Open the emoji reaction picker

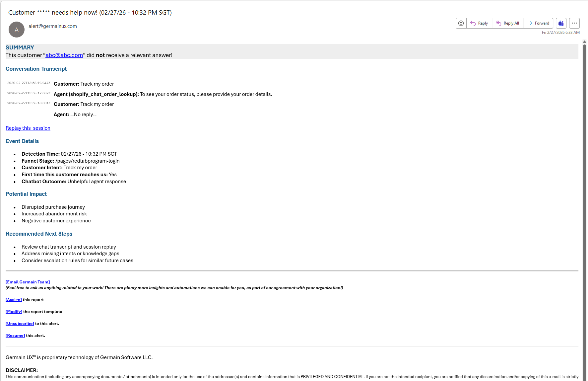pos(461,23)
